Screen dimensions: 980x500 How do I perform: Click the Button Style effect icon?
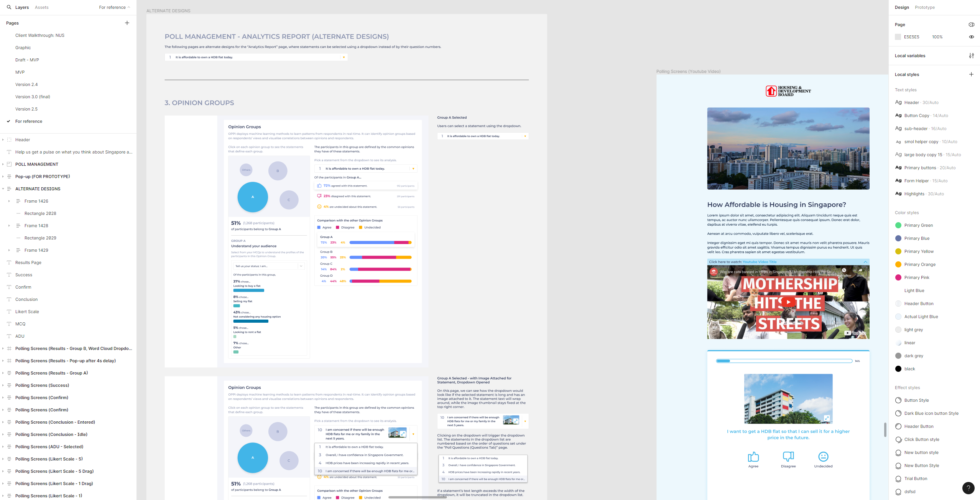pyautogui.click(x=898, y=400)
